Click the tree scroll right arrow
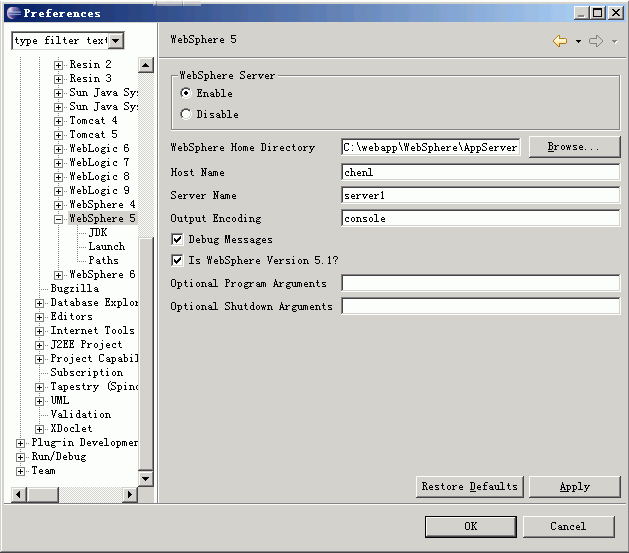This screenshot has width=629, height=553. 130,494
